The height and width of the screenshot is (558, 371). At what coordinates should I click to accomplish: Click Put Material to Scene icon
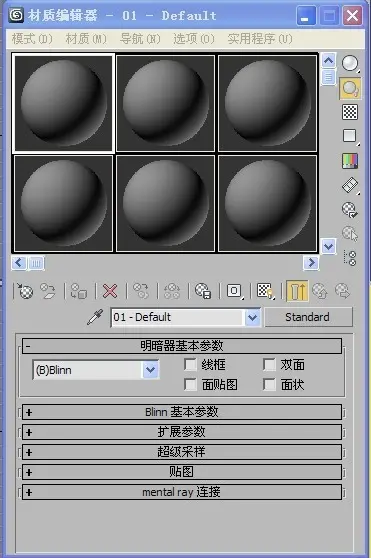click(48, 291)
